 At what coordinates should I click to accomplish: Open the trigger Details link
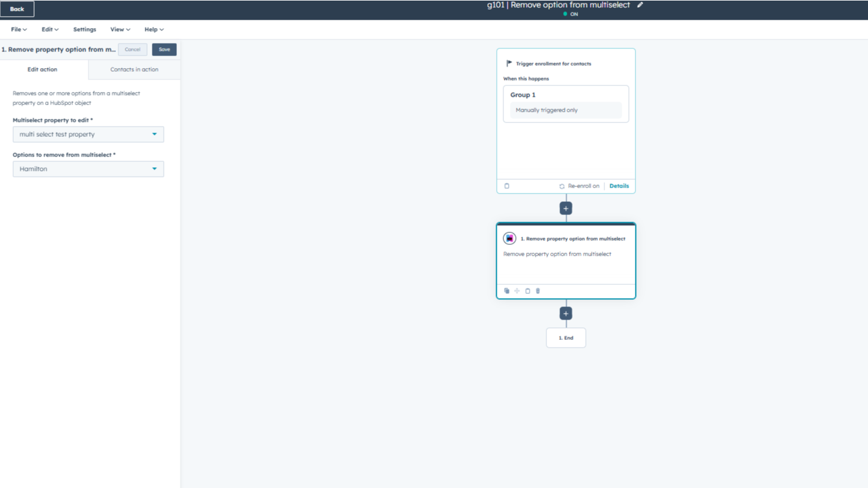coord(619,186)
